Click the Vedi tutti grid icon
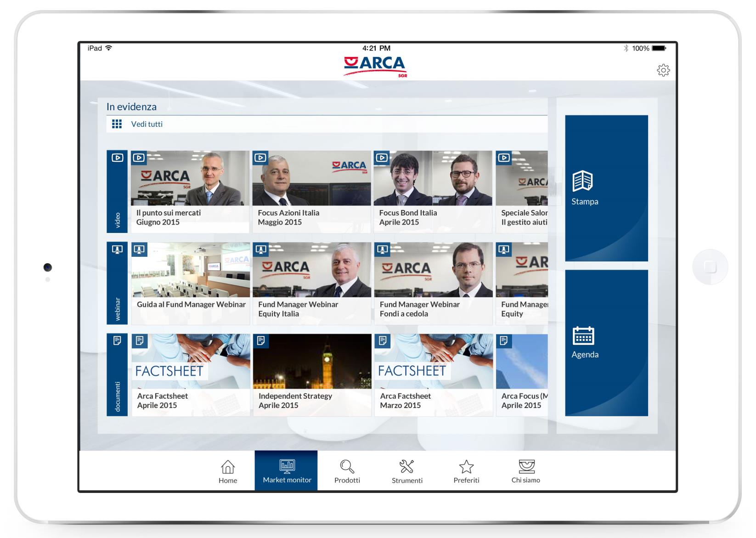This screenshot has height=538, width=756. [x=117, y=124]
